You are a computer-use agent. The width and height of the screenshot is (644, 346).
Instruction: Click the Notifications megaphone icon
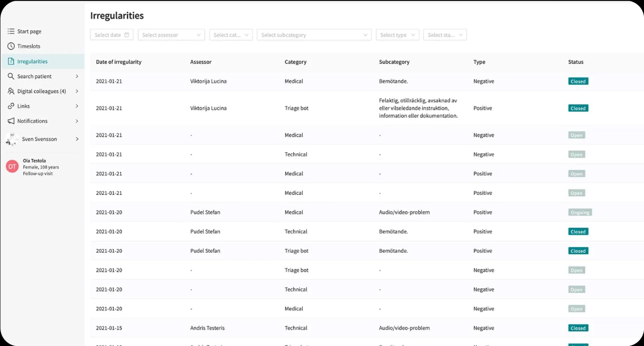(x=11, y=121)
